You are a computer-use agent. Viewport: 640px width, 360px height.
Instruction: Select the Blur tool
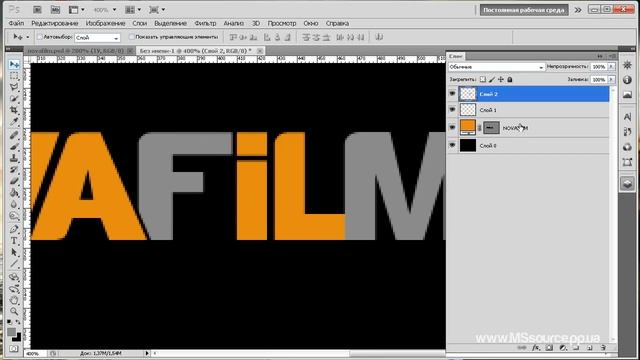click(14, 204)
